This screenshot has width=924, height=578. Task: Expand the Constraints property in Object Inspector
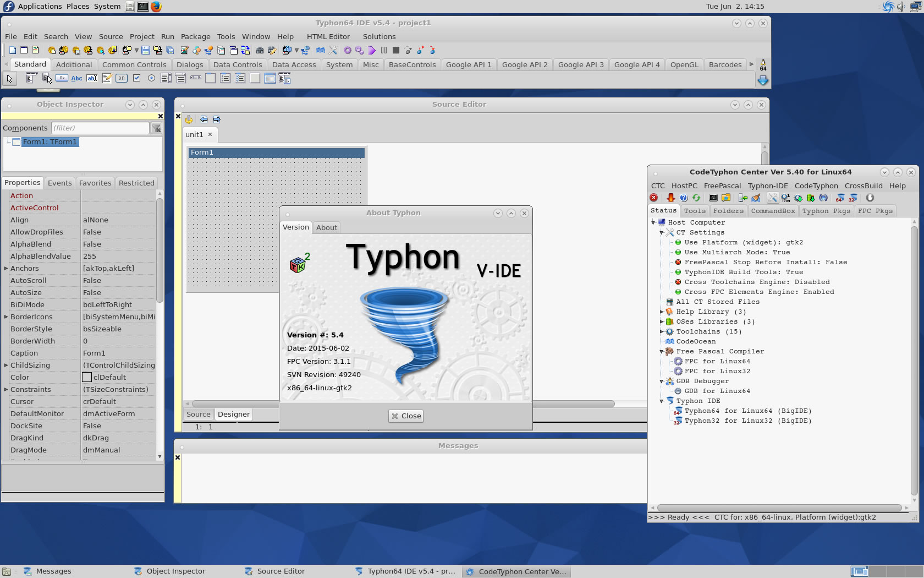tap(6, 390)
